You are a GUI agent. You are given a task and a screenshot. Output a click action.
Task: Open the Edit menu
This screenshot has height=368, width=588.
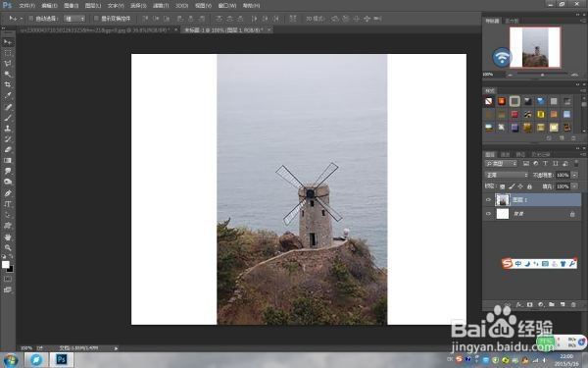pos(49,6)
